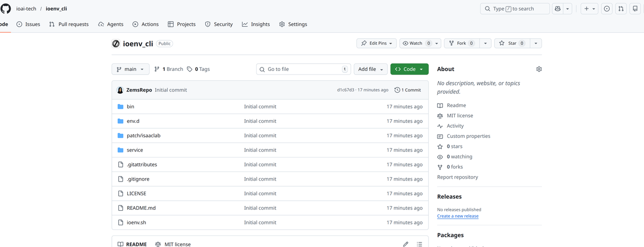This screenshot has height=247, width=644.
Task: Edit README with the pencil icon
Action: coord(406,244)
